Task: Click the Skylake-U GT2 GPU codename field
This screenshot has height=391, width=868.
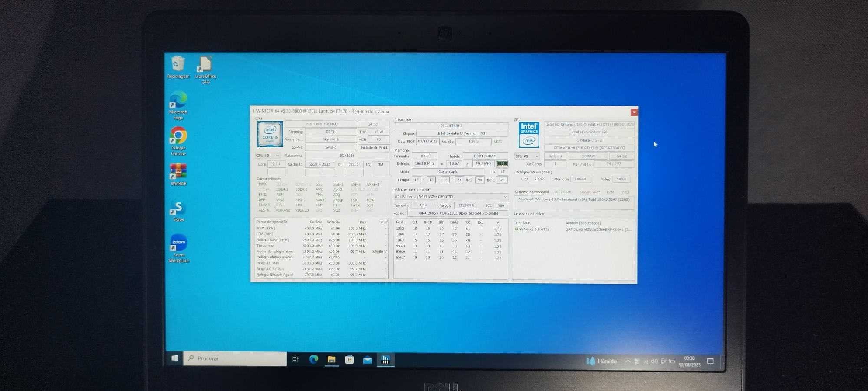Action: [589, 140]
